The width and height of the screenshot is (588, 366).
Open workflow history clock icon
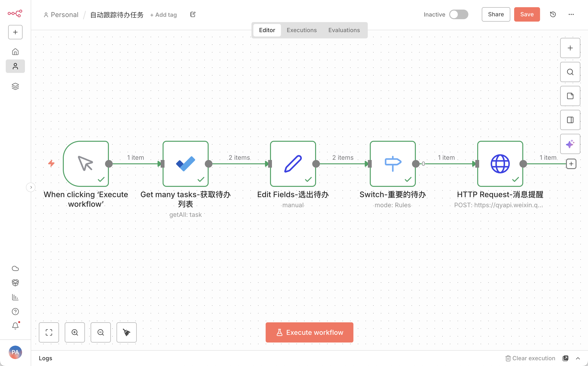553,15
